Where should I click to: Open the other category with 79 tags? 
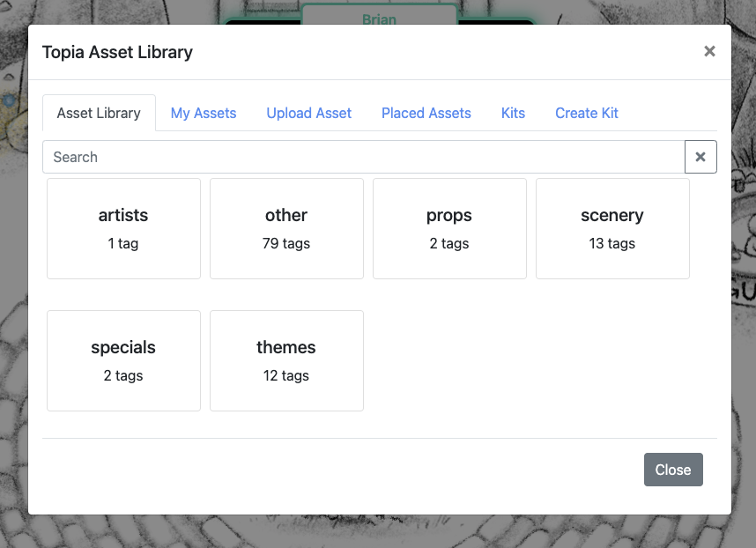(286, 228)
